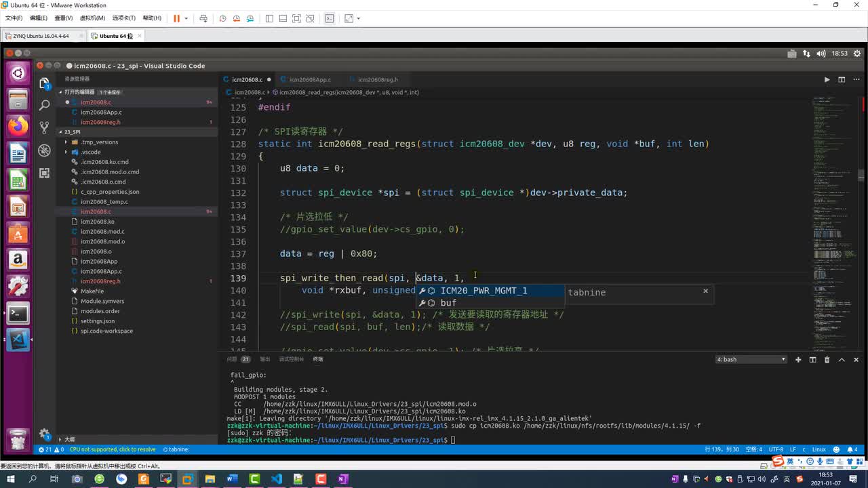Click 'CPU not supported, click to resolve' message

coord(113,449)
